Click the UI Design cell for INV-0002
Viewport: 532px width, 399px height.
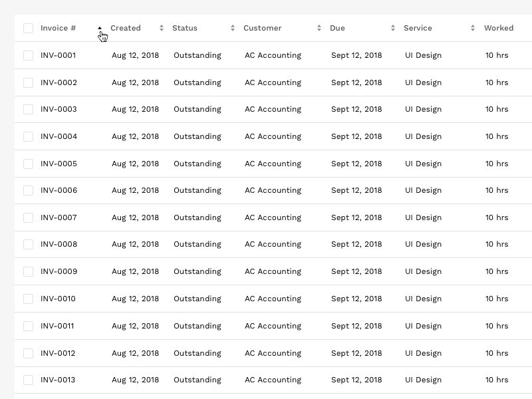423,82
